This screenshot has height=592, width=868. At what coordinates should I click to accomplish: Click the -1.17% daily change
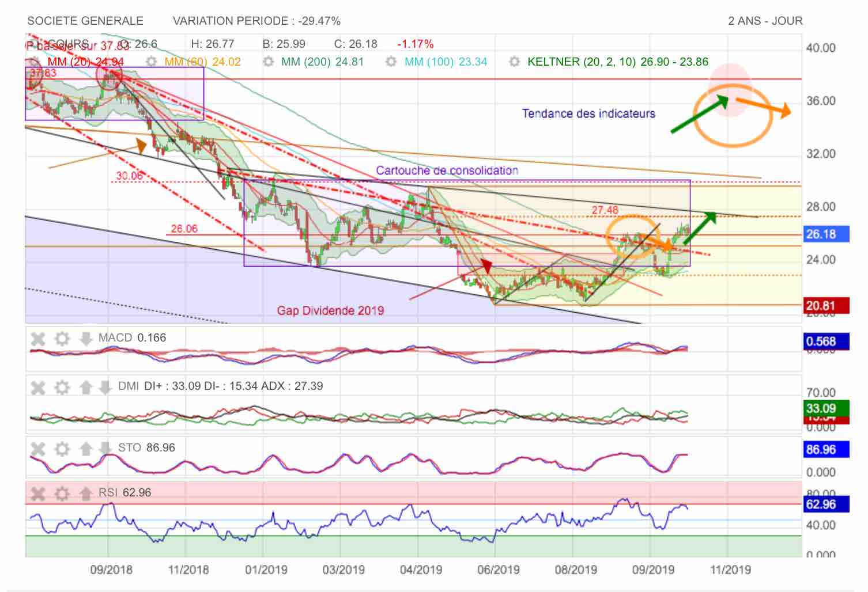pos(416,44)
